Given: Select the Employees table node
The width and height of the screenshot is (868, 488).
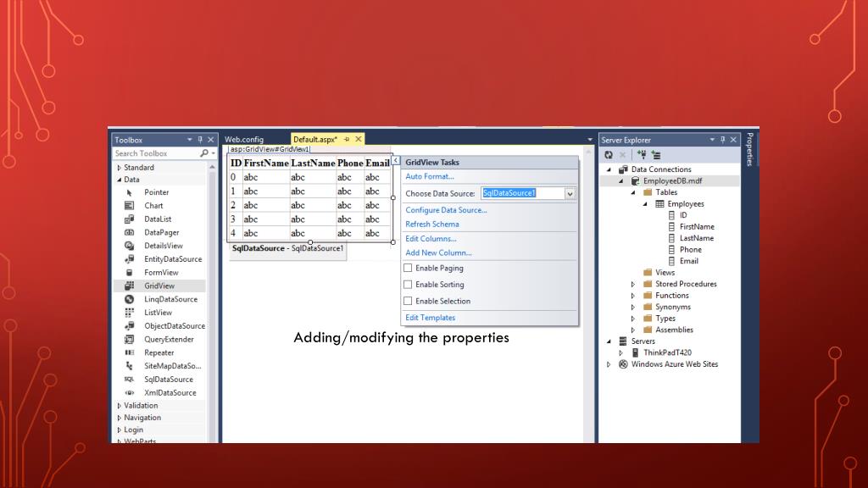Looking at the screenshot, I should pos(685,203).
